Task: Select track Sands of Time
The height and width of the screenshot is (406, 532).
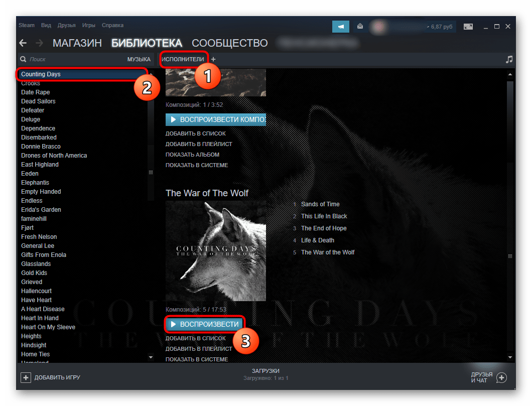Action: coord(320,204)
